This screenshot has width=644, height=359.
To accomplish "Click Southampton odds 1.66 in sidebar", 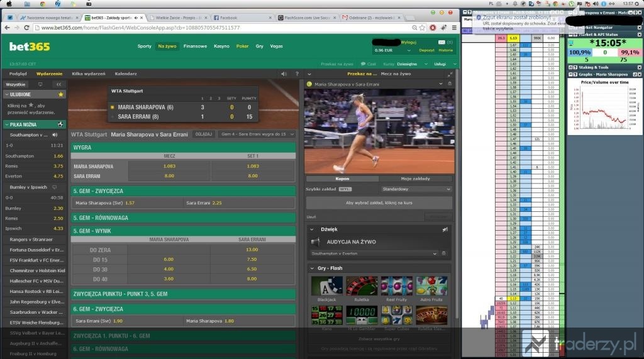I will pyautogui.click(x=58, y=156).
